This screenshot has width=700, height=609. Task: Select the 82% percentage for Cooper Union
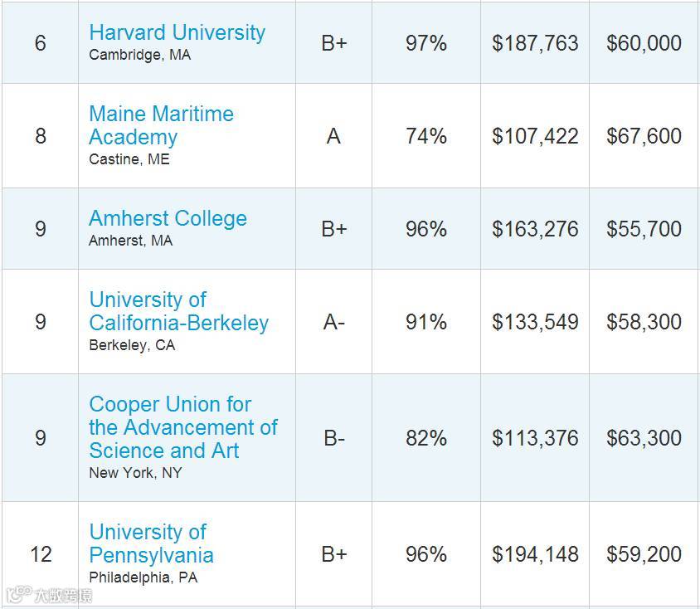pyautogui.click(x=426, y=438)
